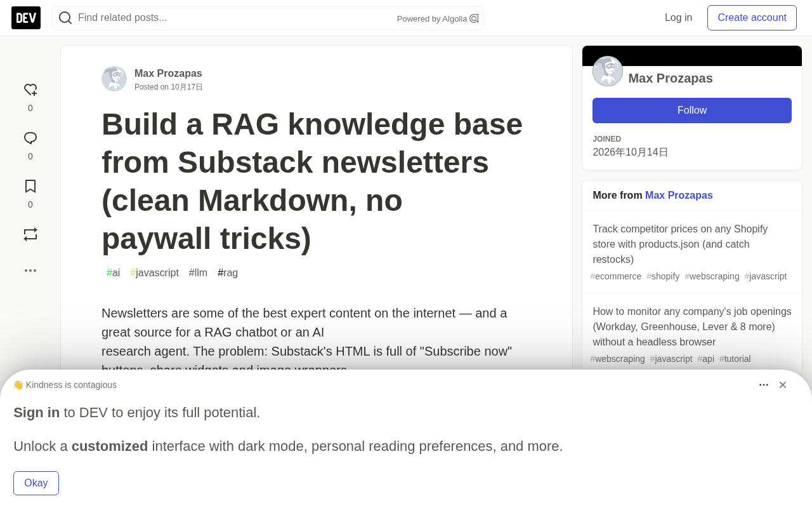Bookmark the post with the save icon

30,186
